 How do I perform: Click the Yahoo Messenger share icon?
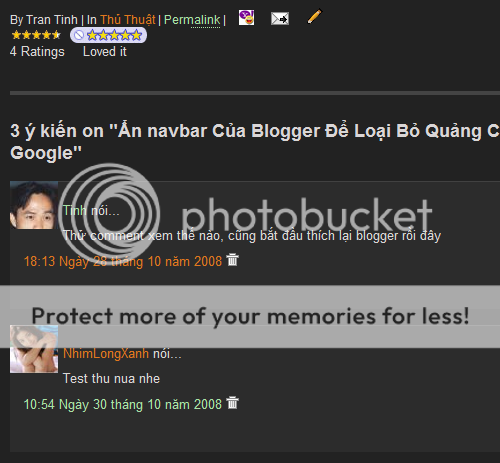coord(246,18)
